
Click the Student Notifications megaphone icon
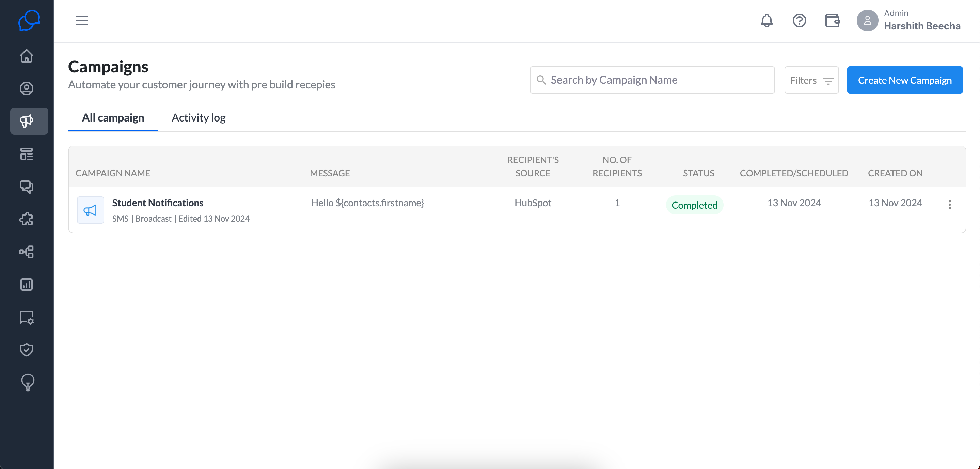[90, 210]
